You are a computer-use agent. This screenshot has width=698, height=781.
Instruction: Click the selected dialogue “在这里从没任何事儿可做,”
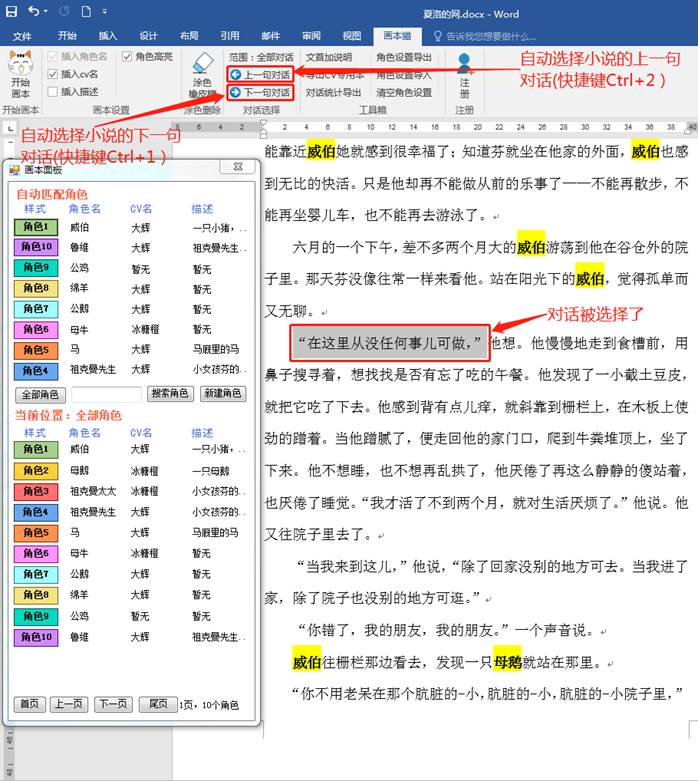pyautogui.click(x=390, y=343)
